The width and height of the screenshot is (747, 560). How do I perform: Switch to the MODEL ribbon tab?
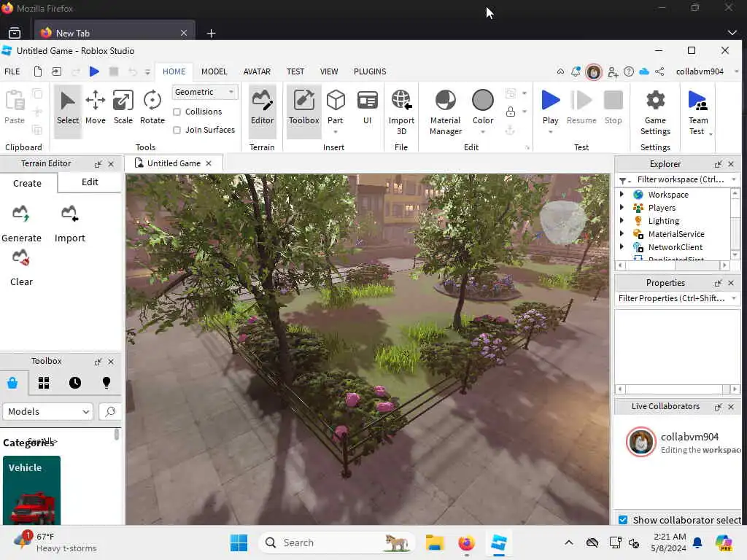click(x=214, y=71)
